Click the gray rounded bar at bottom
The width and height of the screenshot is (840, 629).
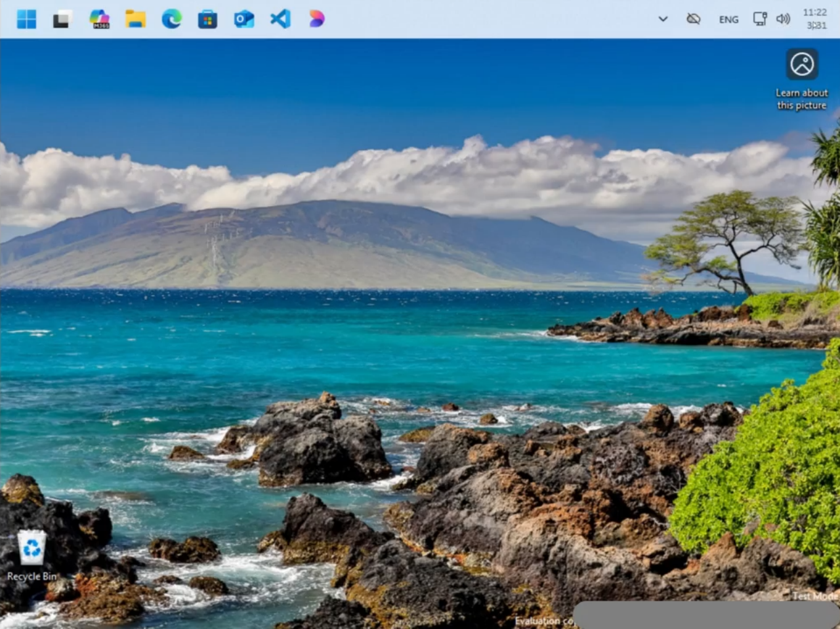[705, 616]
